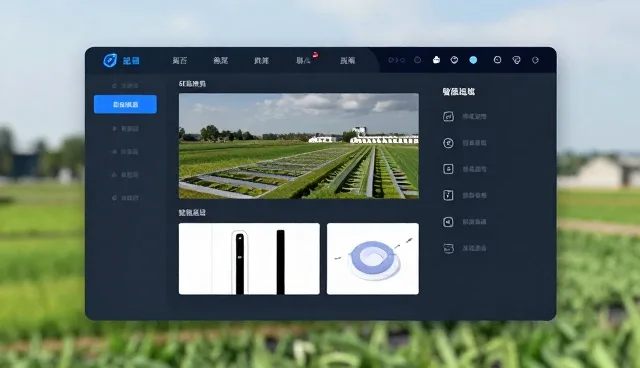Open the last dim sidebar item
Screen dimensions: 640x368
point(125,198)
